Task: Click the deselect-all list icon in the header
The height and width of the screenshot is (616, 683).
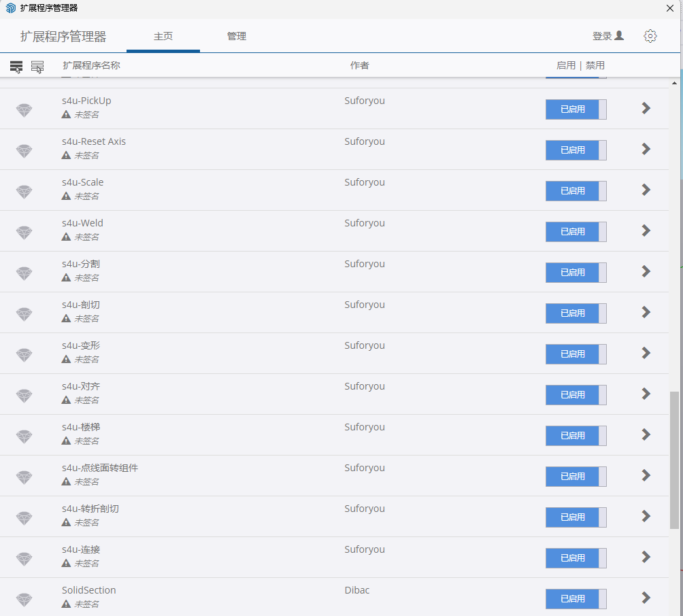Action: click(37, 66)
